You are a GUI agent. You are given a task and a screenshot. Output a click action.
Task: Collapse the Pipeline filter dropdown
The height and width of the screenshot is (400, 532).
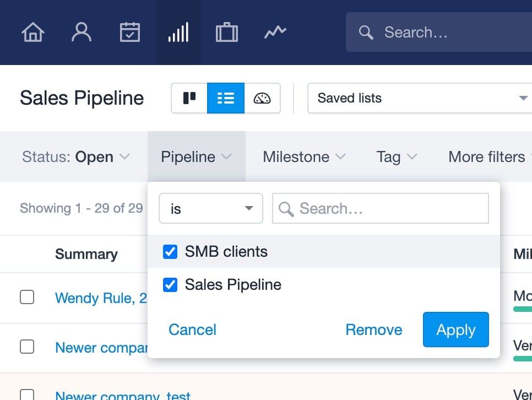click(196, 157)
